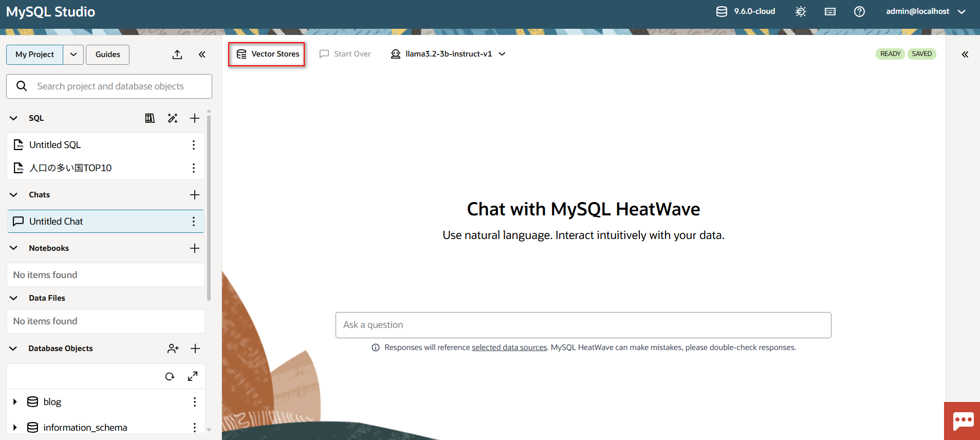Viewport: 980px width, 440px height.
Task: Click the add user icon in Database Objects
Action: 173,349
